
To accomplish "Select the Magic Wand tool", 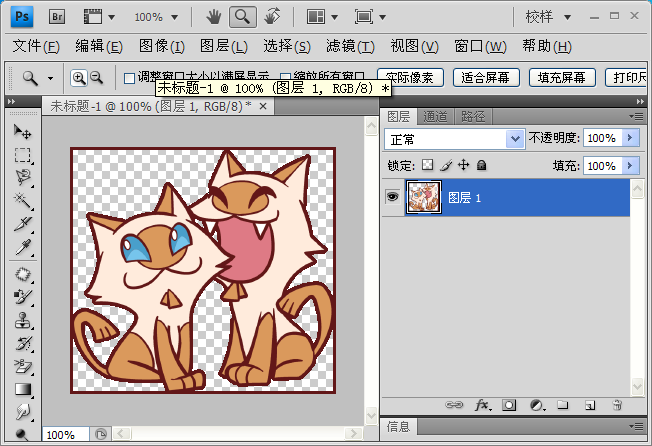I will pyautogui.click(x=22, y=201).
